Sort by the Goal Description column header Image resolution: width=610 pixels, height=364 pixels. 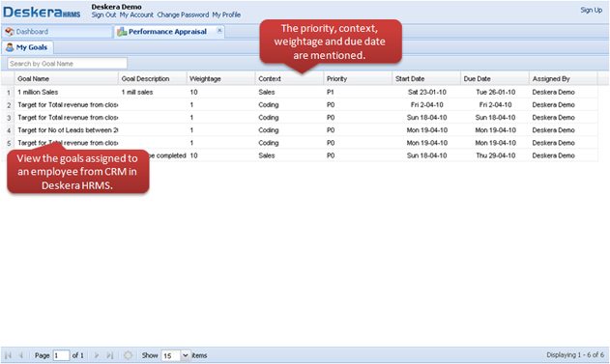tap(153, 78)
